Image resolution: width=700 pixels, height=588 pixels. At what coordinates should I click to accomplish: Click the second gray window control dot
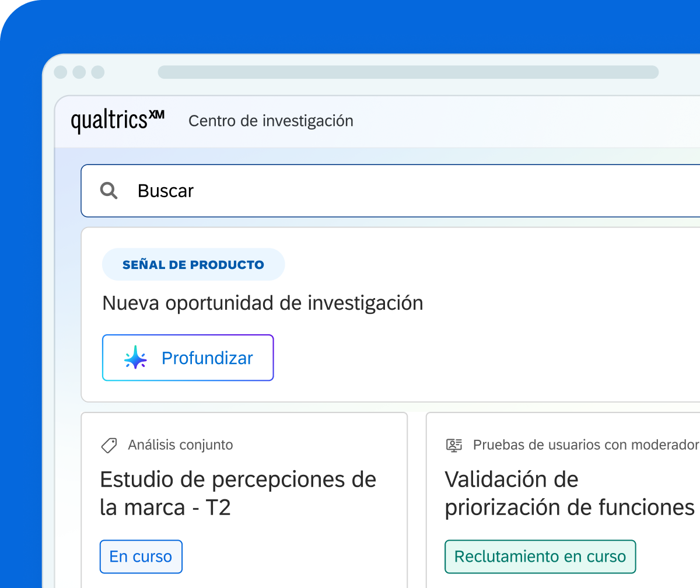point(79,72)
